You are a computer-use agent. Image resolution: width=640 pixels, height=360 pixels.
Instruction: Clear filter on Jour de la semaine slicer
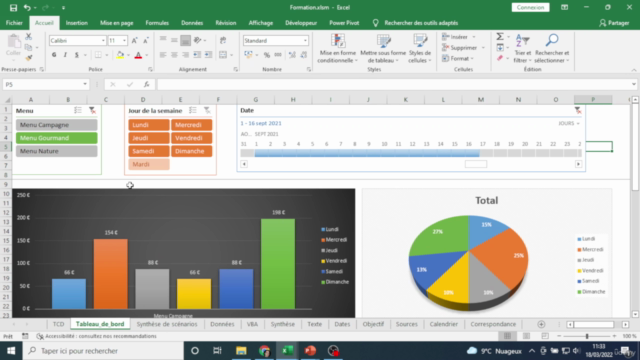[x=207, y=110]
